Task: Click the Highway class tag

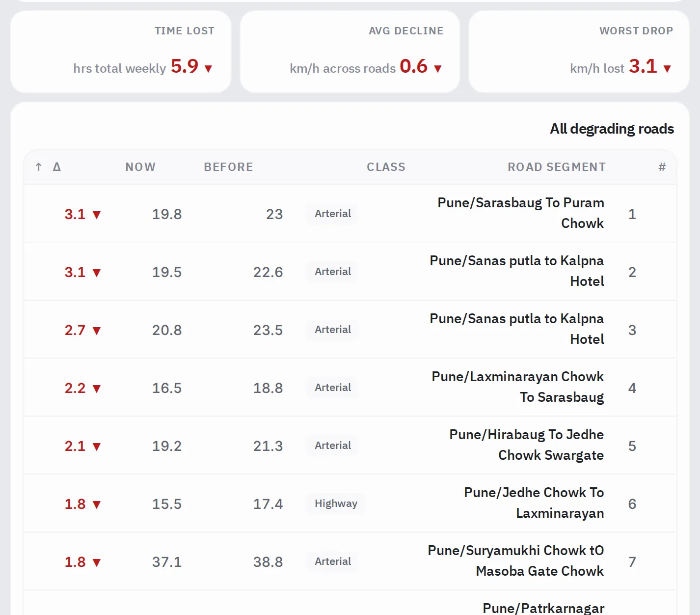Action: (x=336, y=503)
